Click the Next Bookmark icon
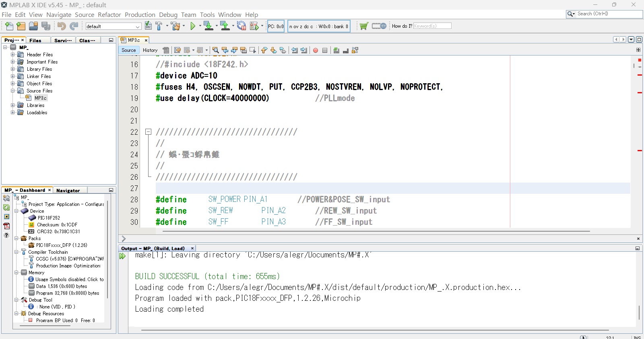644x339 pixels. (x=273, y=50)
